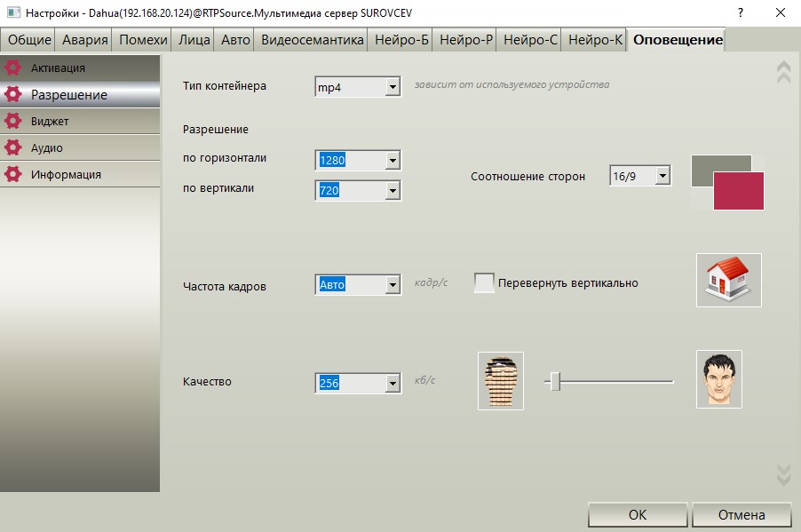This screenshot has height=532, width=801.
Task: Click the double down-arrow scroll icon
Action: [x=783, y=475]
